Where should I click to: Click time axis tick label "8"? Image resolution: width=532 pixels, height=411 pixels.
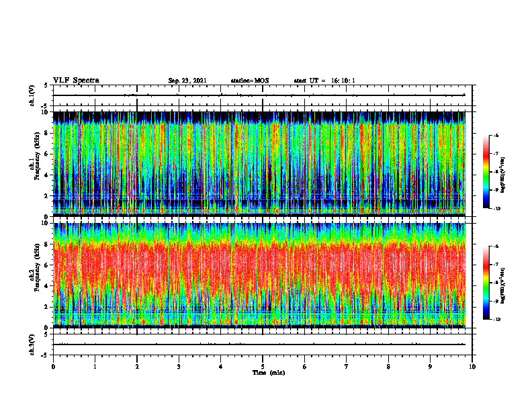[388, 367]
